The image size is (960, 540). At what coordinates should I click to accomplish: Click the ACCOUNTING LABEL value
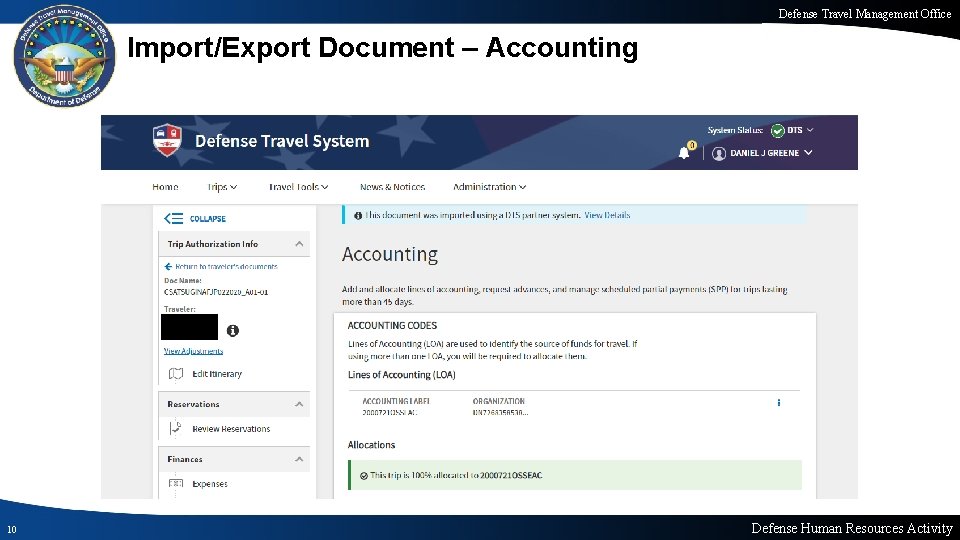click(389, 413)
